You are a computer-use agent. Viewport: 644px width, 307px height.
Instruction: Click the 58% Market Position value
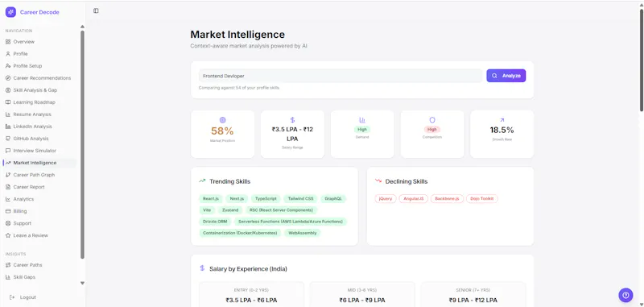[223, 131]
